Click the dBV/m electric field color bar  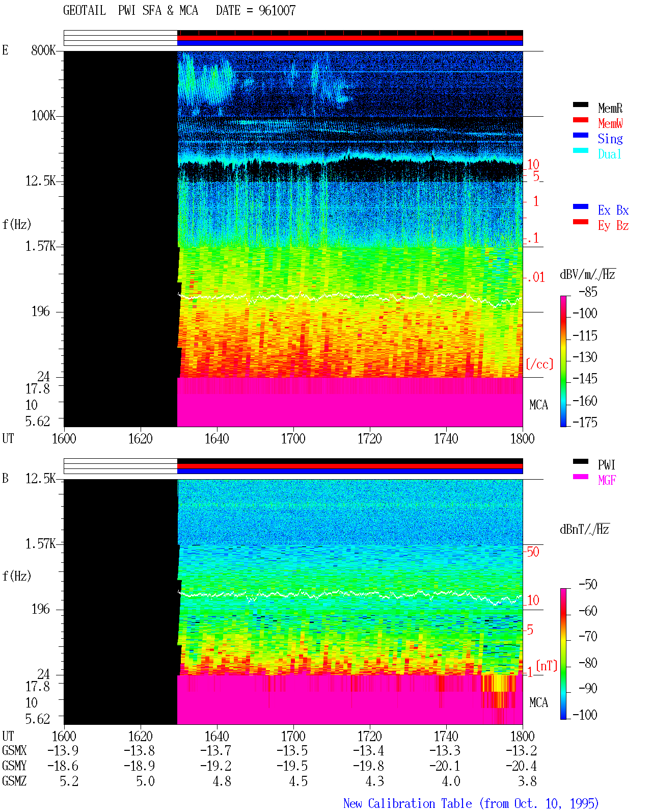563,361
